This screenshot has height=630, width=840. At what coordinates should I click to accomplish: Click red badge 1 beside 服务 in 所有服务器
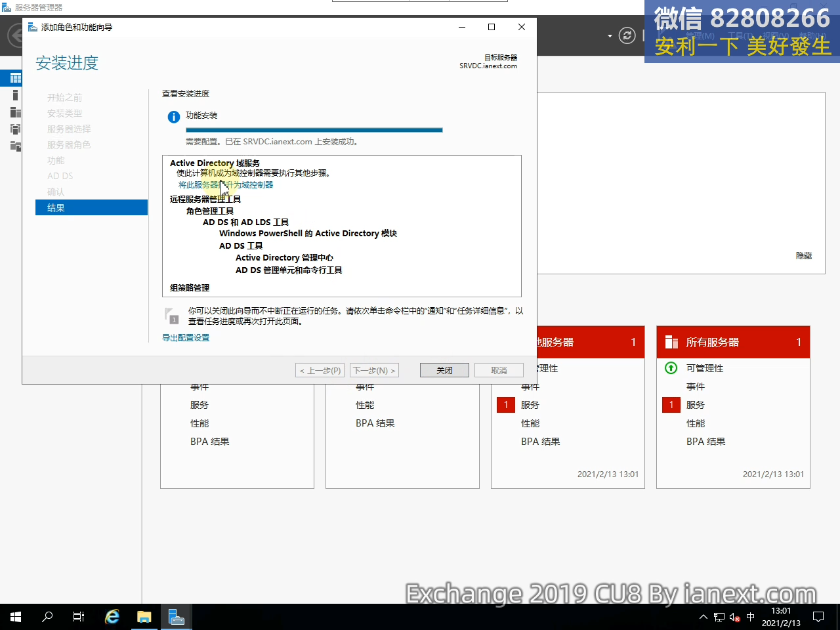click(x=671, y=405)
